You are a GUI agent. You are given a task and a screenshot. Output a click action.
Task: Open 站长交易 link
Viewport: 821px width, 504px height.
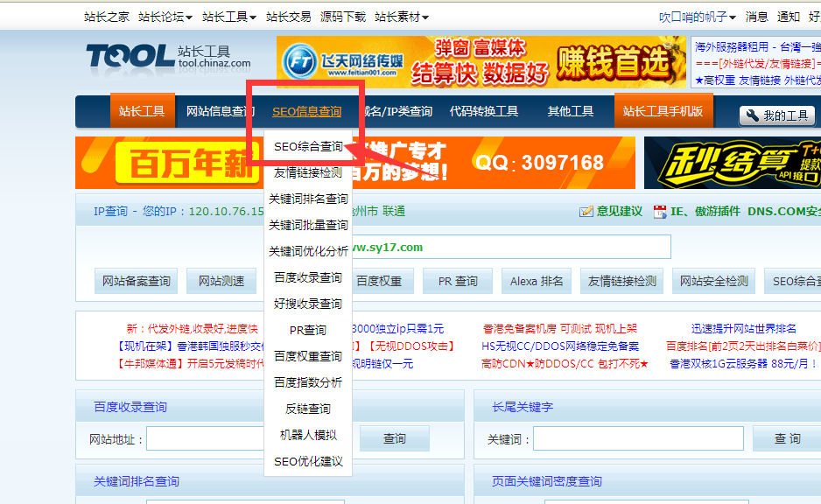[289, 17]
